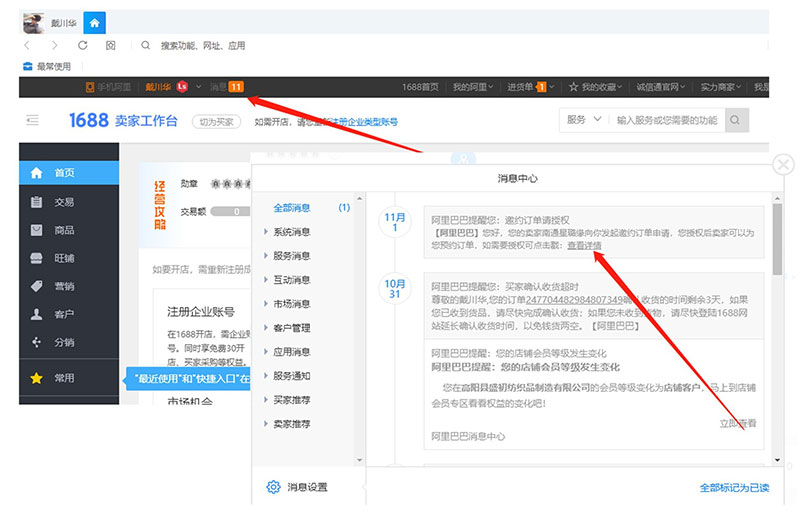Image resolution: width=800 pixels, height=518 pixels.
Task: Click the 手机阿里 phone icon
Action: tap(90, 87)
